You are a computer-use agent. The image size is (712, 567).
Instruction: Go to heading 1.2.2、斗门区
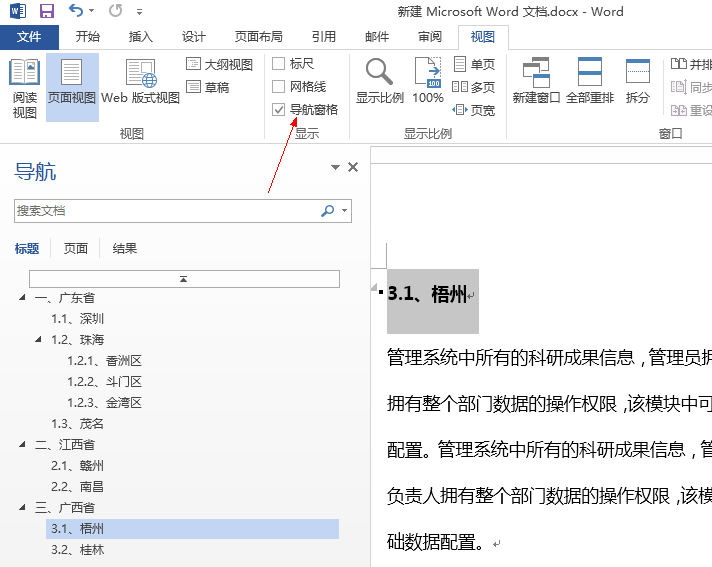104,381
